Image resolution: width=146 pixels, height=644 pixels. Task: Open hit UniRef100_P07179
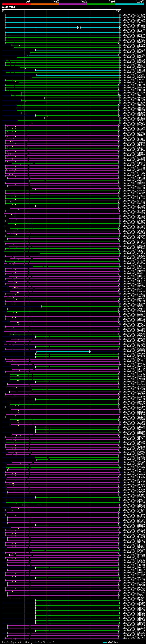click(134, 213)
